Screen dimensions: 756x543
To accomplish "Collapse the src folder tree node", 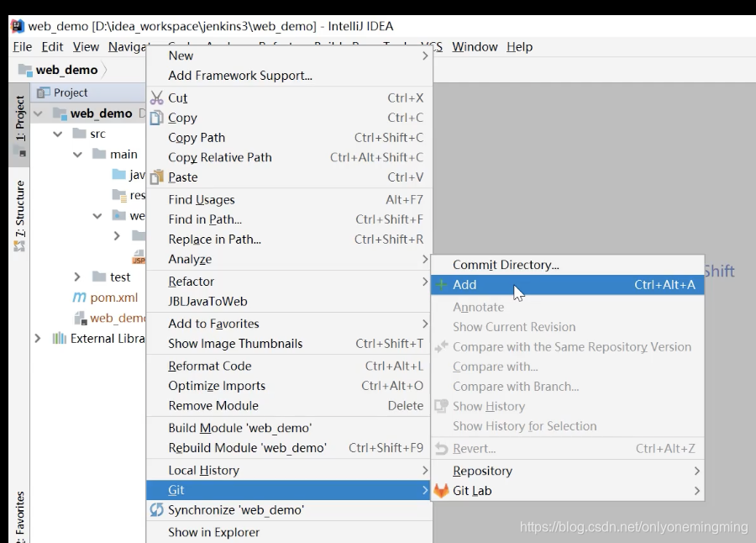I will tap(58, 134).
